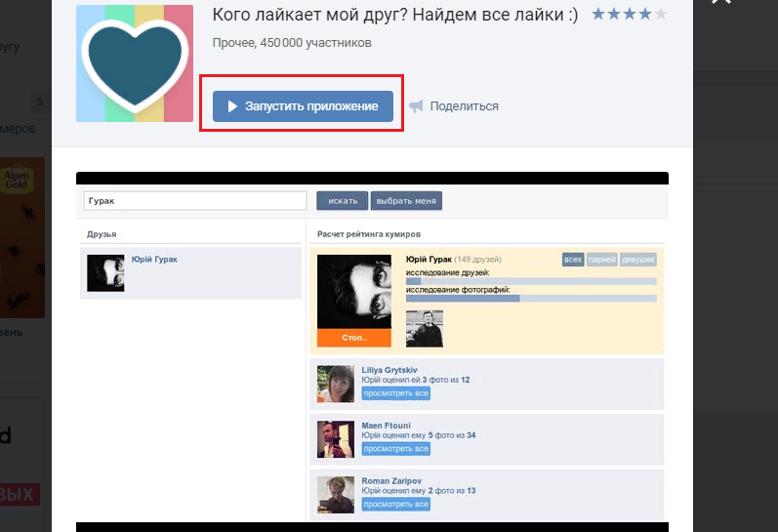Select Юрій Гурак in the friends list
778x532 pixels.
[154, 260]
